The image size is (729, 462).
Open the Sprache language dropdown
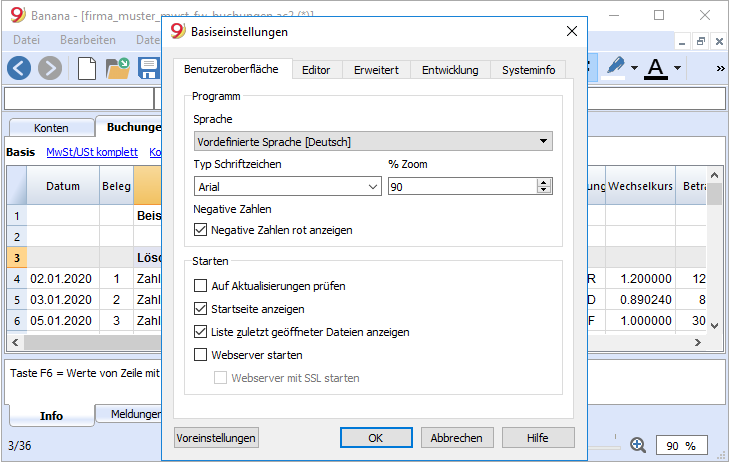(373, 141)
